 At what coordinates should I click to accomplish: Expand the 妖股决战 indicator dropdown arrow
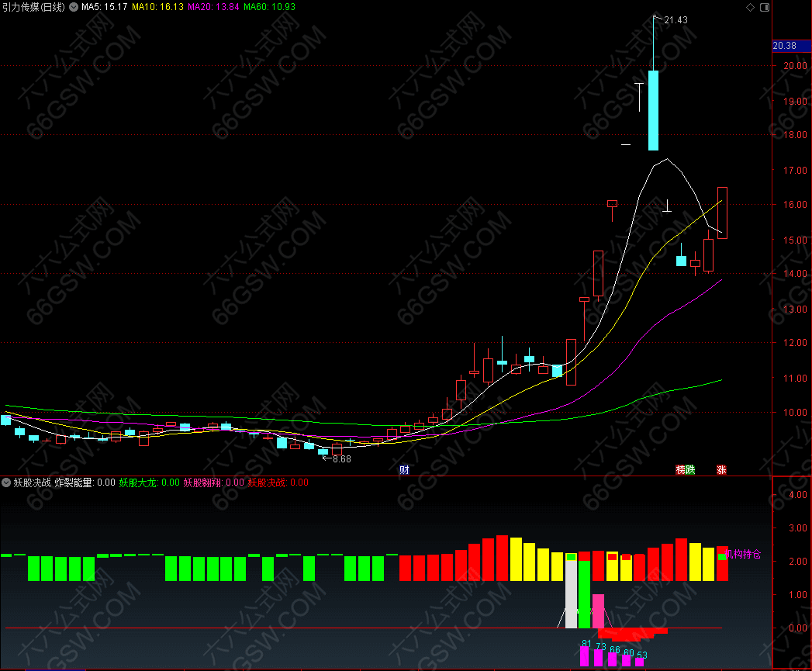tap(6, 482)
